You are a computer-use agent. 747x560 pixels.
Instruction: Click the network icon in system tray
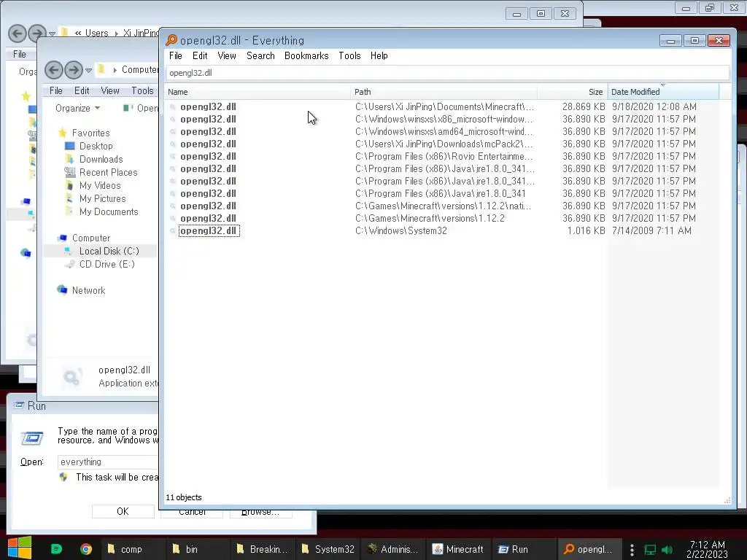[x=650, y=550]
